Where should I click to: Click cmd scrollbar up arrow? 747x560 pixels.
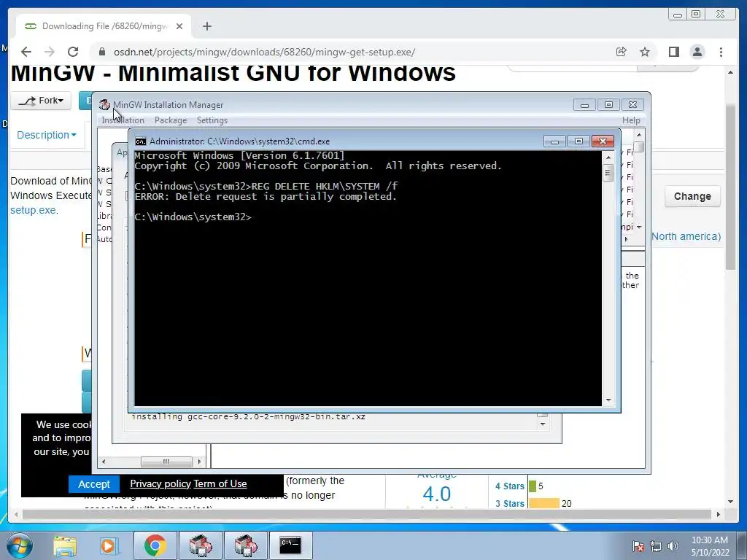pos(608,157)
